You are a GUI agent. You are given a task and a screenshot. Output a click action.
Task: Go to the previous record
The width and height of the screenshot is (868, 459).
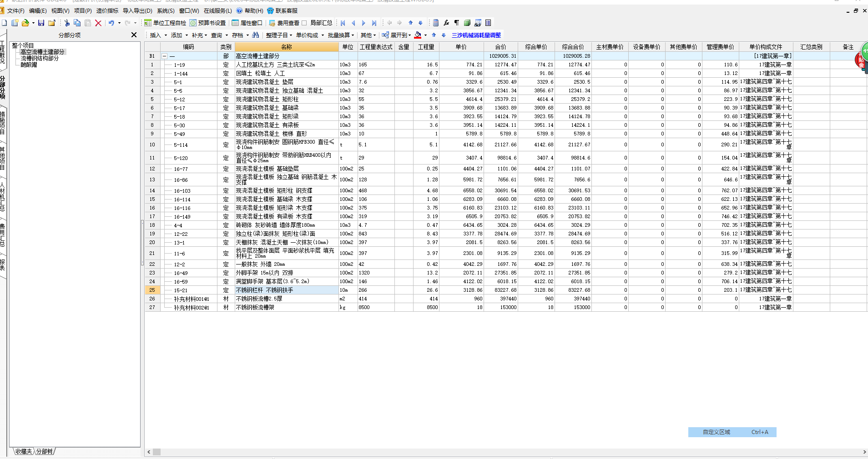point(353,23)
